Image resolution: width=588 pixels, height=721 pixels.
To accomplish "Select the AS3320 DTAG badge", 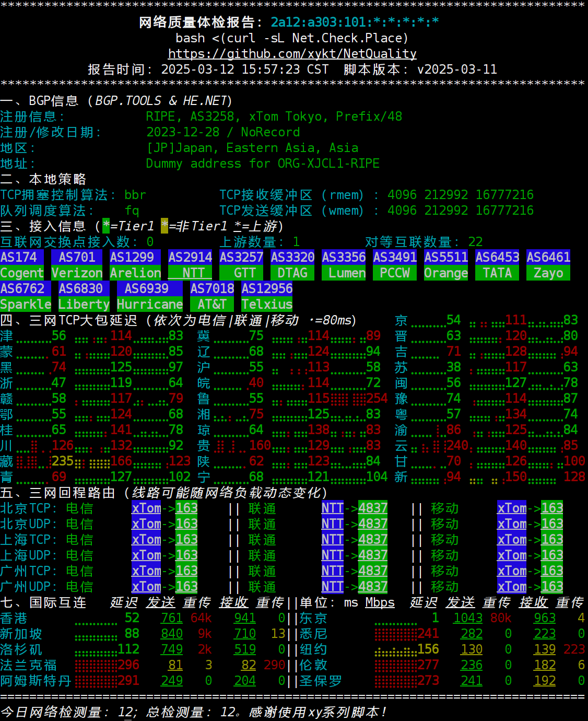I will coord(292,265).
